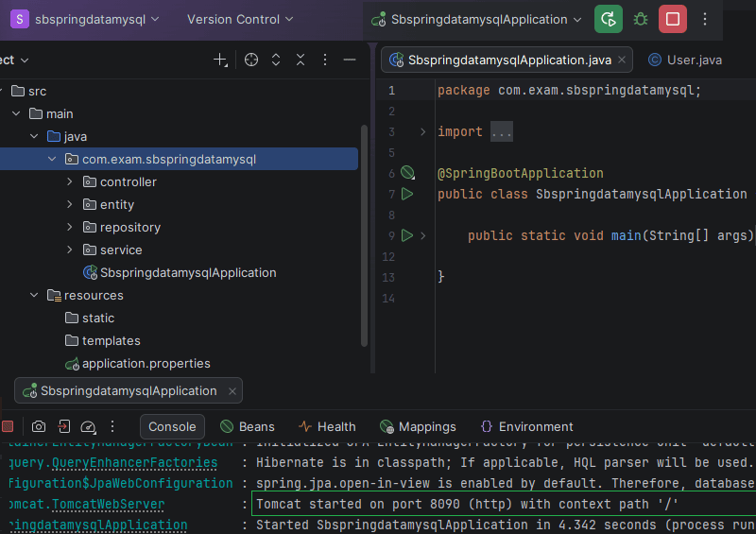Click the project tree vertical scrollbar
Image resolution: width=756 pixels, height=534 pixels.
[x=364, y=235]
